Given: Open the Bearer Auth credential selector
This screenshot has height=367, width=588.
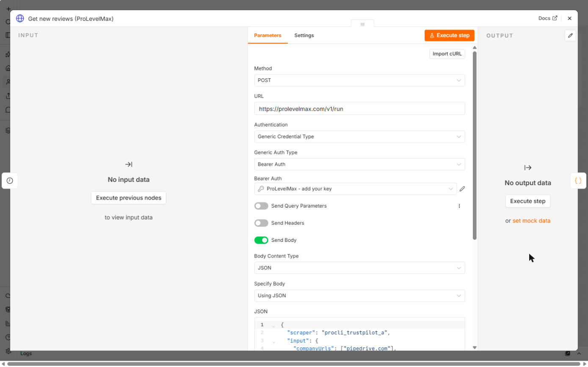Looking at the screenshot, I should [355, 189].
